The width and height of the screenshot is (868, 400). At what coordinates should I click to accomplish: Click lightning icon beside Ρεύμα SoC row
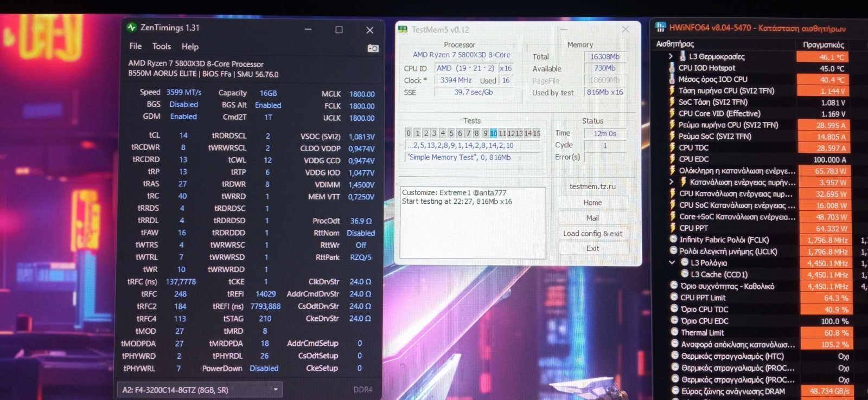[672, 136]
